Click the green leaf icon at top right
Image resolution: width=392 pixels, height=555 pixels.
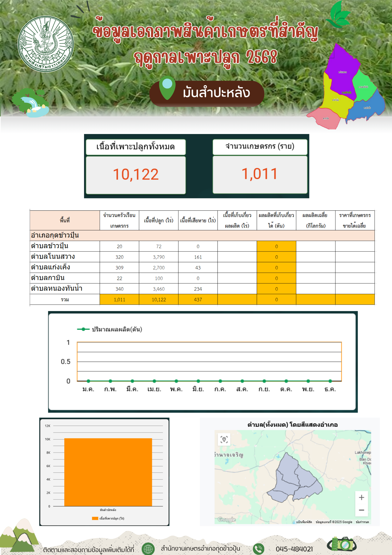point(338,15)
